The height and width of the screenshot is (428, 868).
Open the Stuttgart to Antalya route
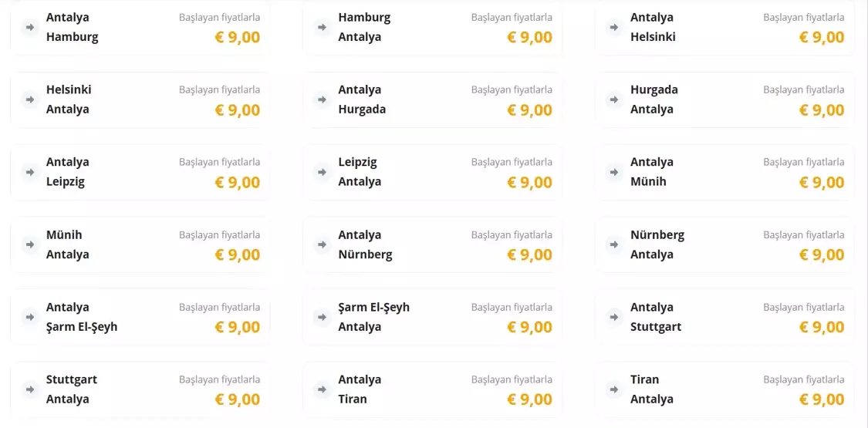(x=140, y=389)
